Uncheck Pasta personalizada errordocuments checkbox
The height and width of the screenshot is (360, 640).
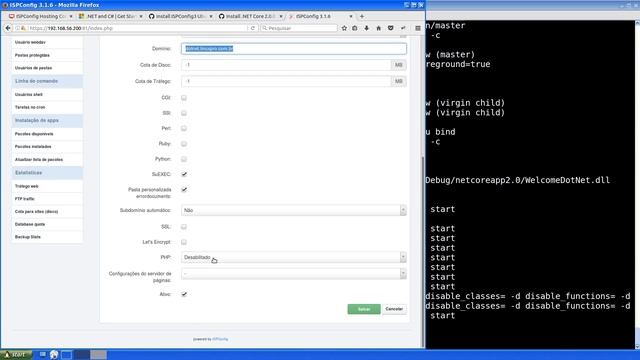click(x=184, y=190)
